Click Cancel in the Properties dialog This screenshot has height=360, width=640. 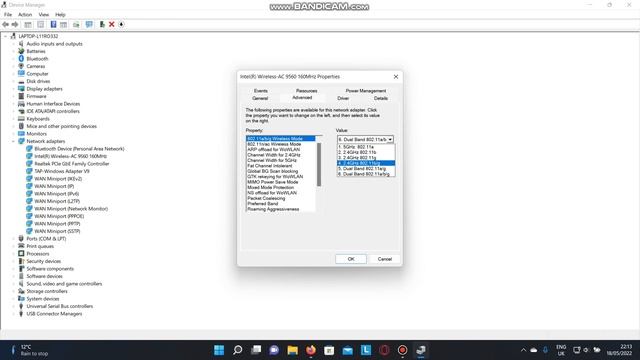click(384, 259)
